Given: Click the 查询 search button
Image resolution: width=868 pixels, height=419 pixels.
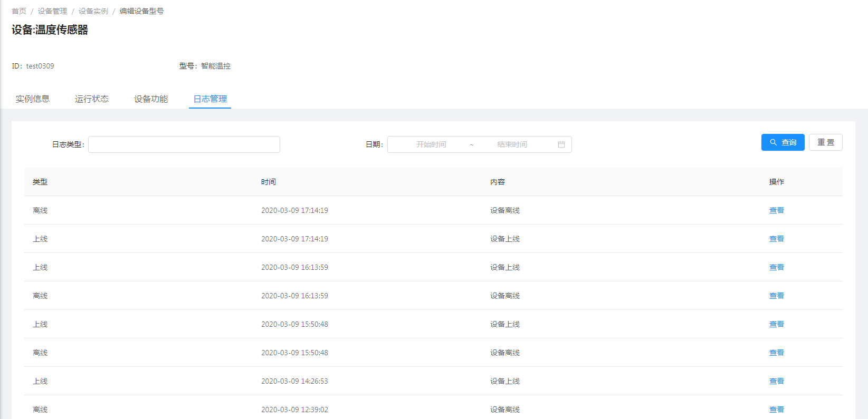Looking at the screenshot, I should (x=783, y=142).
